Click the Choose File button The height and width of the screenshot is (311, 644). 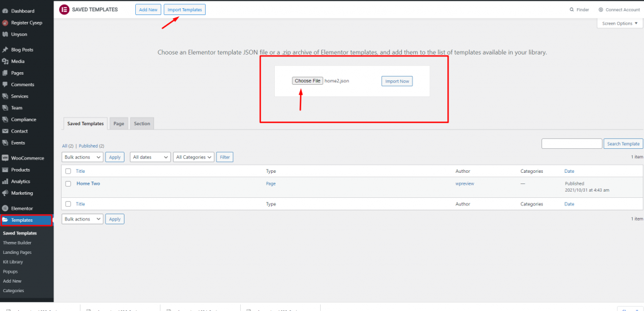(x=308, y=81)
